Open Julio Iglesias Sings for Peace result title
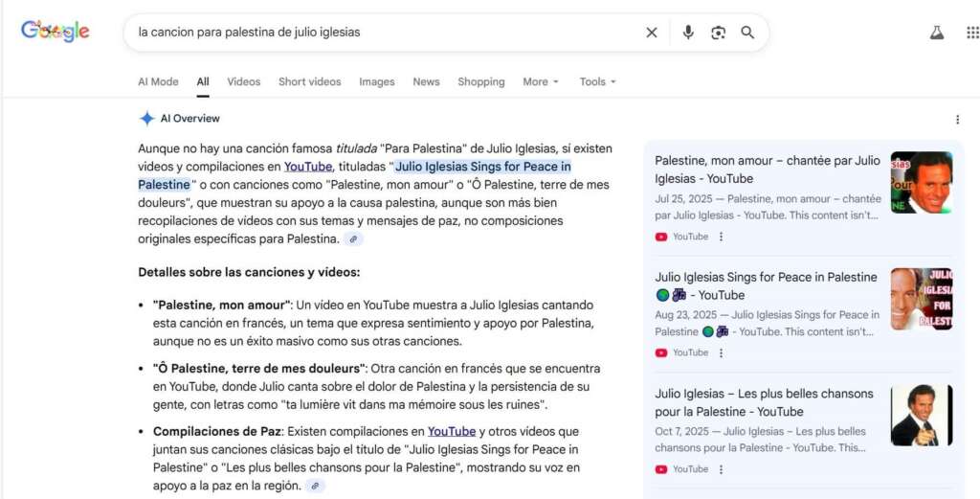980x499 pixels. click(767, 285)
